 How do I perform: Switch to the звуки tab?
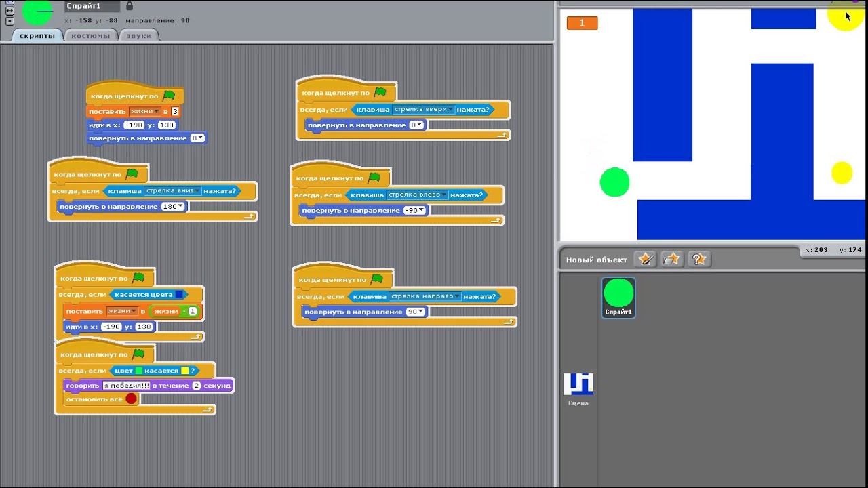(138, 35)
